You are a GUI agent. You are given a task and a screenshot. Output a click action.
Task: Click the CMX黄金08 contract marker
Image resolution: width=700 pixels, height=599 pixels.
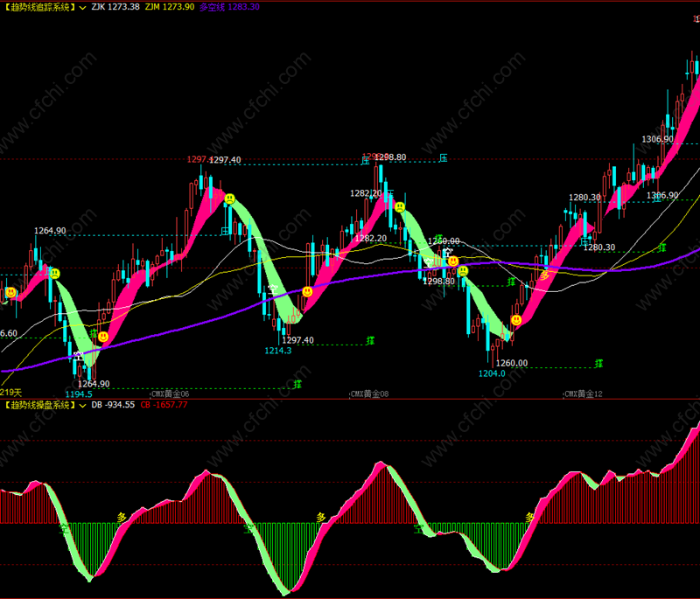369,394
